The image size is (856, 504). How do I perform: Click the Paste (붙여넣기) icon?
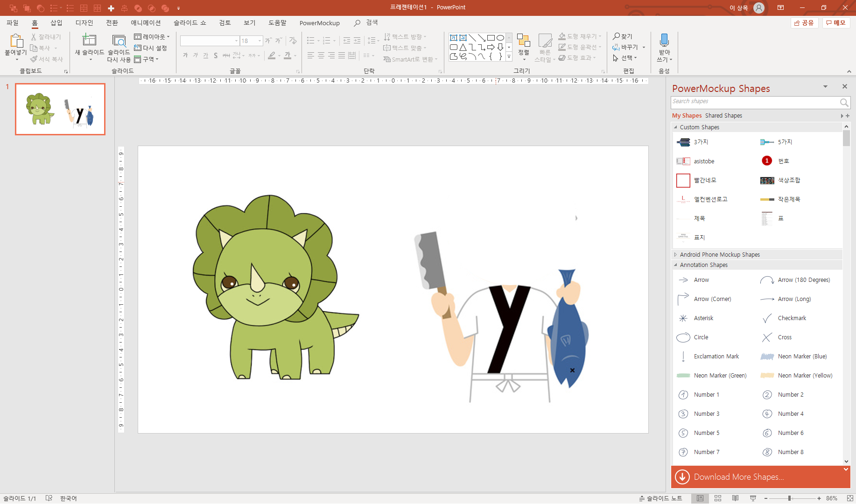(x=16, y=41)
